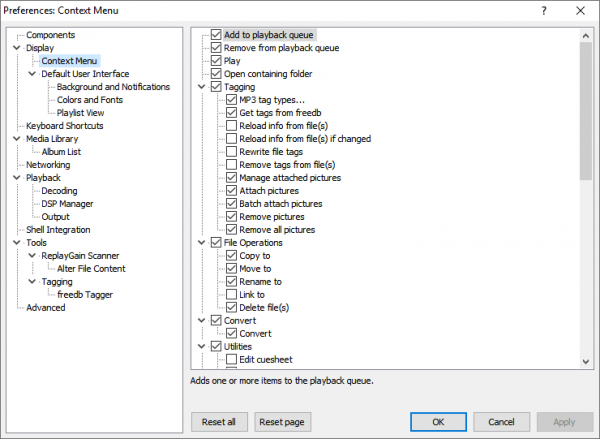Enable the Rewrite file tags checkbox
This screenshot has width=600, height=439.
[232, 152]
